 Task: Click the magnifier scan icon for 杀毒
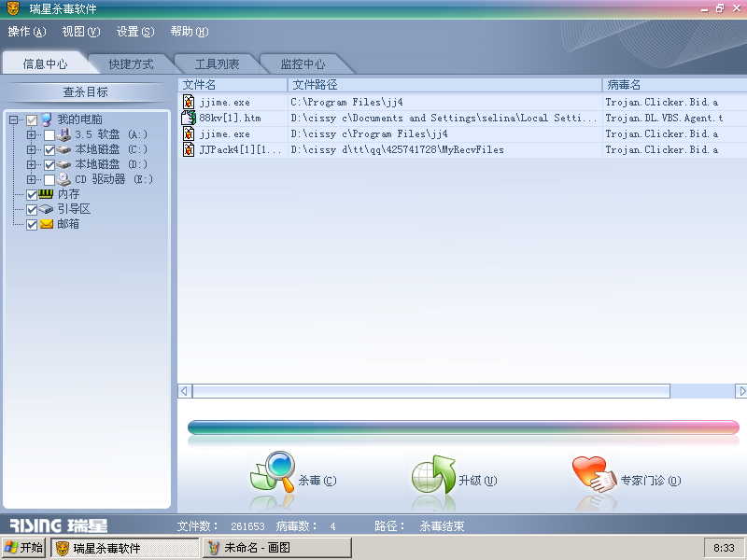[x=273, y=471]
